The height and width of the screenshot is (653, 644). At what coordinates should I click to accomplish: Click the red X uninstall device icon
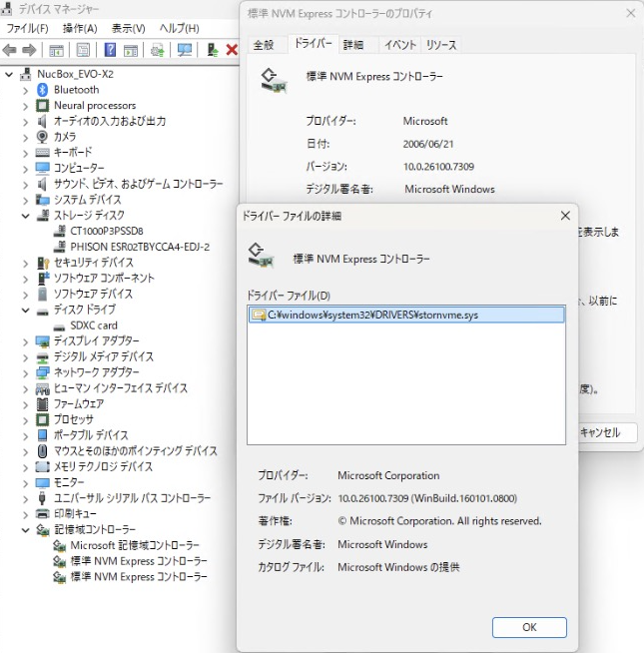pos(232,50)
